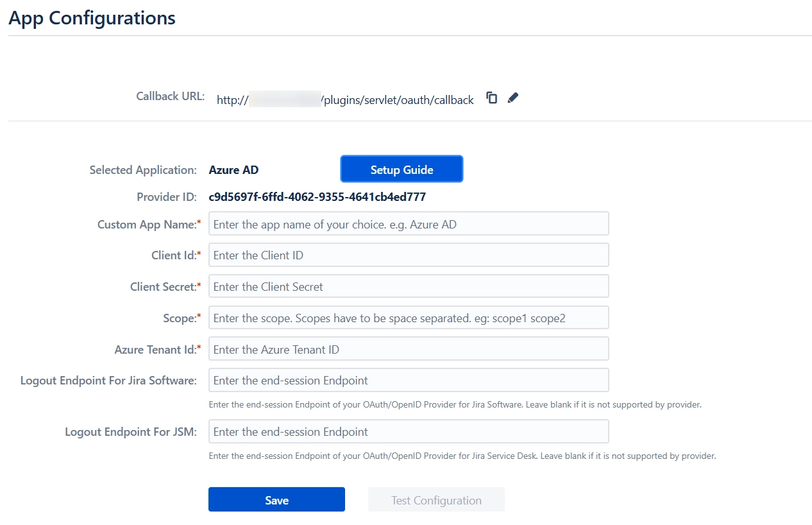
Task: Click the Test Configuration button
Action: coord(436,500)
